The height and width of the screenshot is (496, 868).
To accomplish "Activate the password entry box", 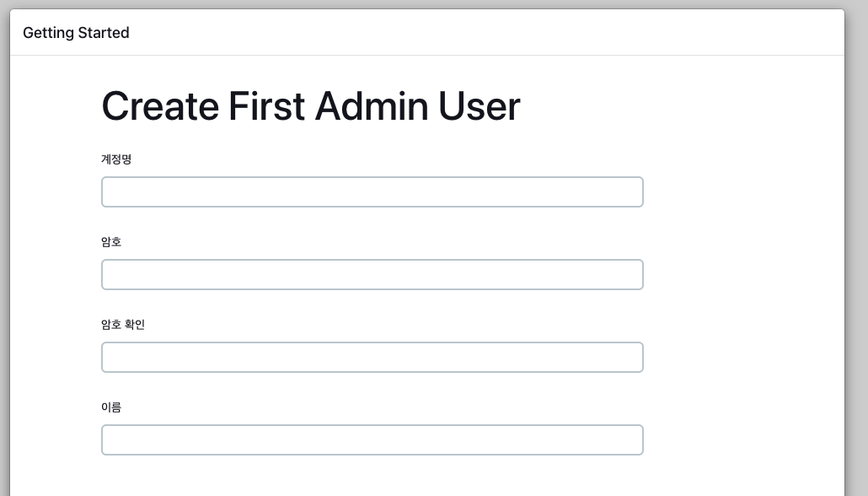I will [372, 274].
